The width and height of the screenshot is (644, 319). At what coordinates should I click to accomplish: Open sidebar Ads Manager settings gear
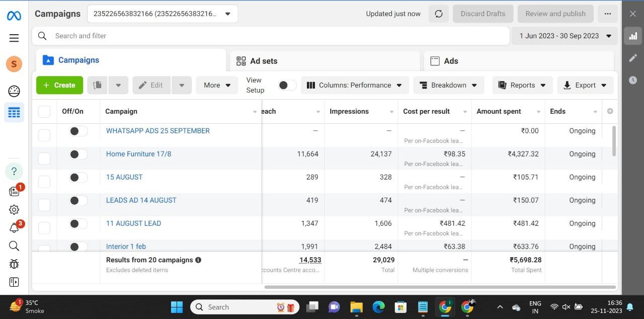point(14,209)
